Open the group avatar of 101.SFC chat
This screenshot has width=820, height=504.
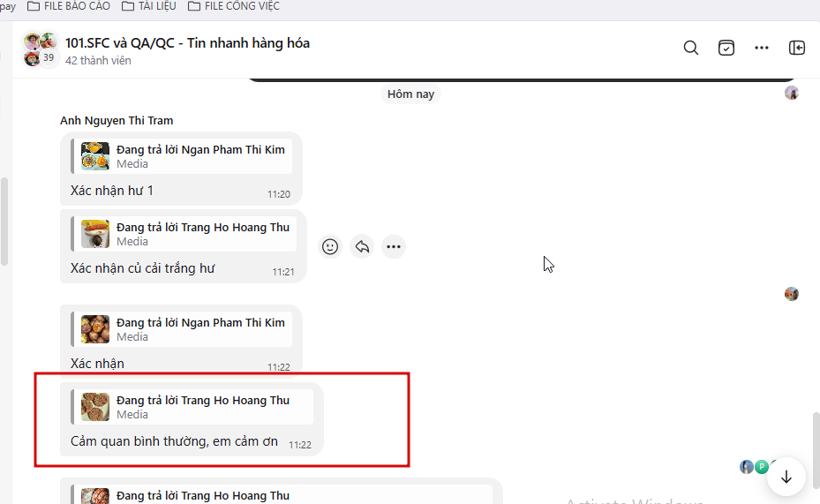click(x=40, y=49)
